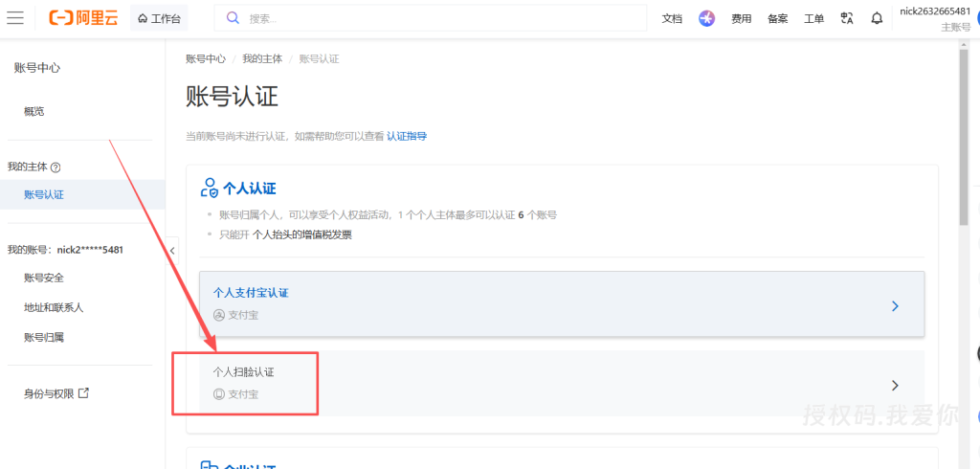
Task: Click the purple AI assistant icon
Action: [x=707, y=19]
